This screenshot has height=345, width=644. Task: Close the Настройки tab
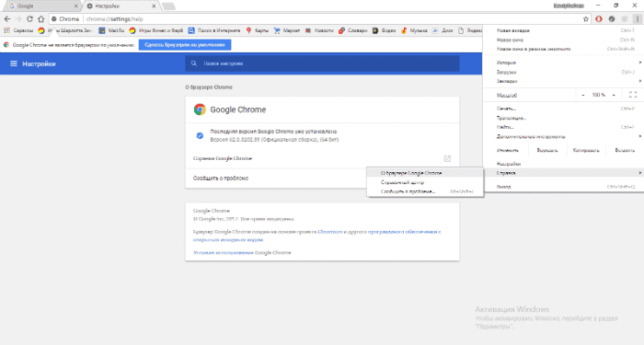(x=154, y=6)
